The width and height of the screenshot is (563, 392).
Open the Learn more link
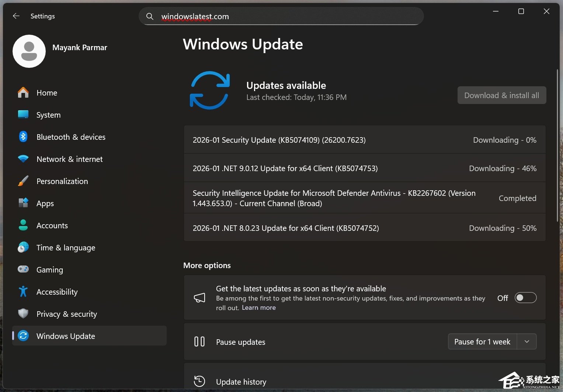(x=259, y=308)
